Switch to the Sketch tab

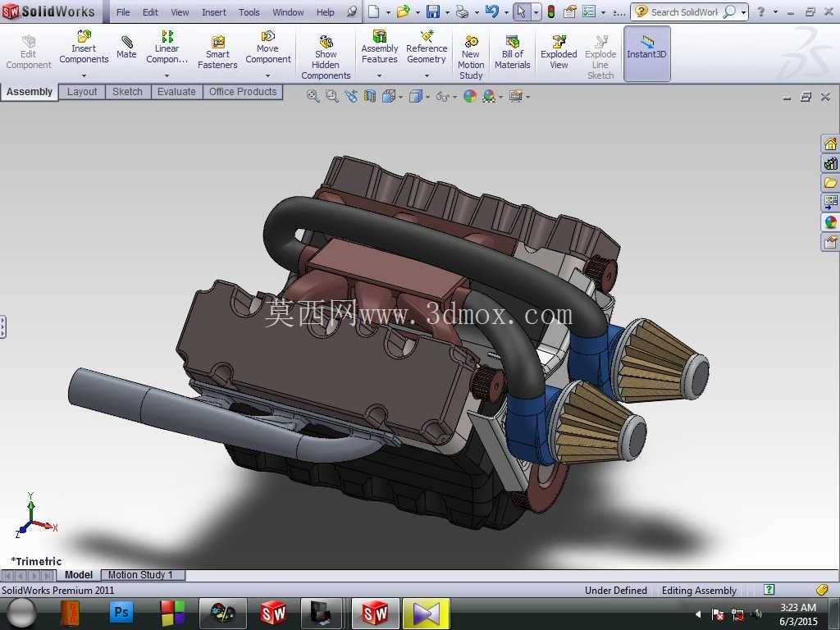pyautogui.click(x=127, y=92)
